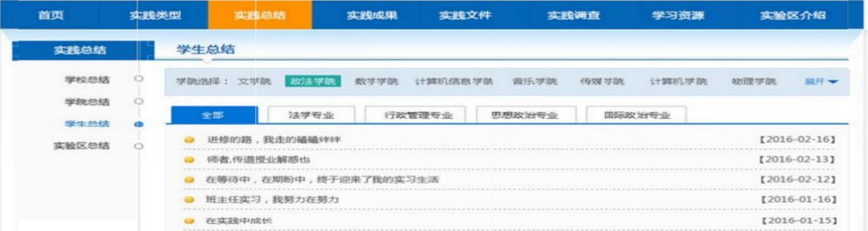Click the date 【2016-02-12】
868x231 pixels.
(x=798, y=180)
